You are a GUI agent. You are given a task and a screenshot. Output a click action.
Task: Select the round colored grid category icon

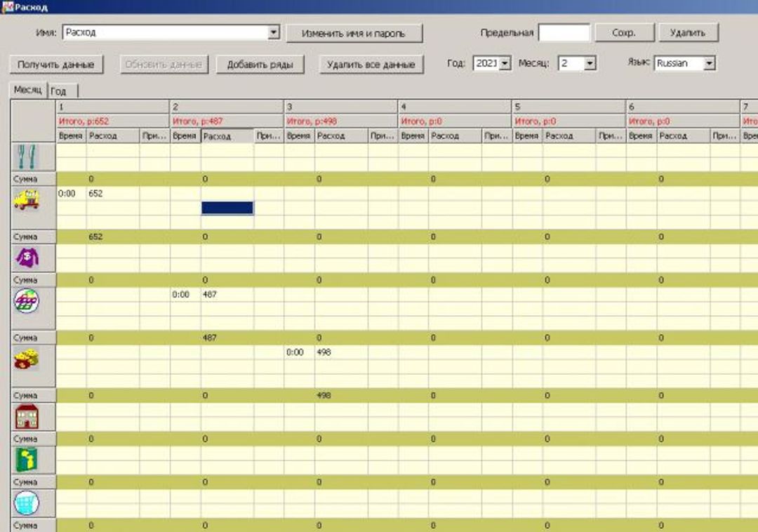[x=27, y=301]
